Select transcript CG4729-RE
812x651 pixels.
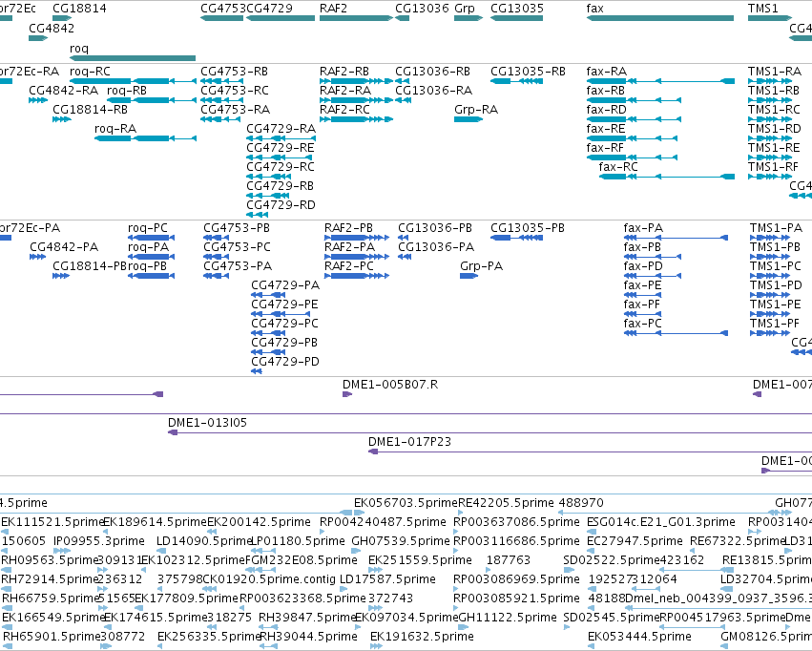click(x=280, y=157)
